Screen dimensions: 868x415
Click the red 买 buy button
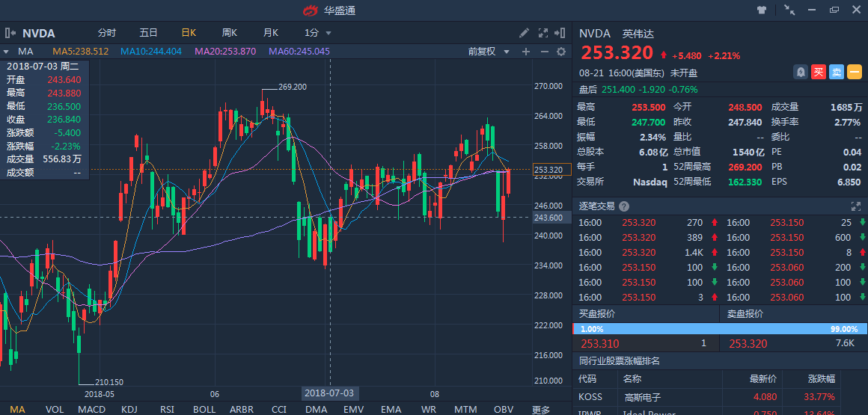[x=819, y=72]
